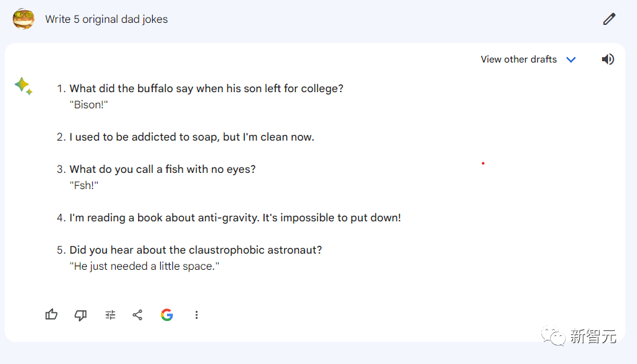Click the View other drafts label

point(518,59)
